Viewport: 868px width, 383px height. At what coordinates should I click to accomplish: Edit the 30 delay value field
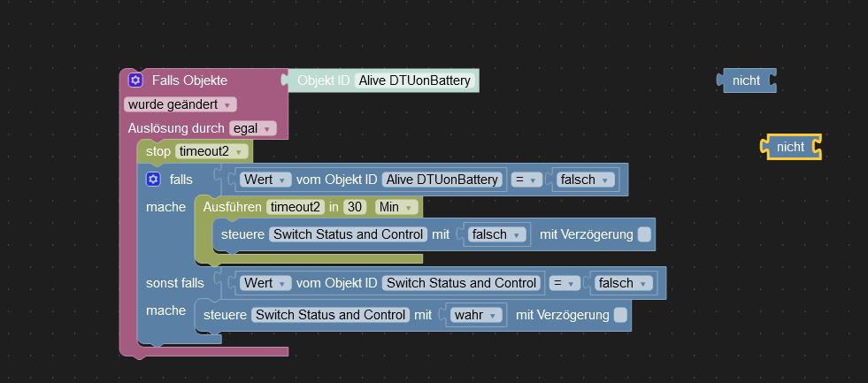(355, 207)
